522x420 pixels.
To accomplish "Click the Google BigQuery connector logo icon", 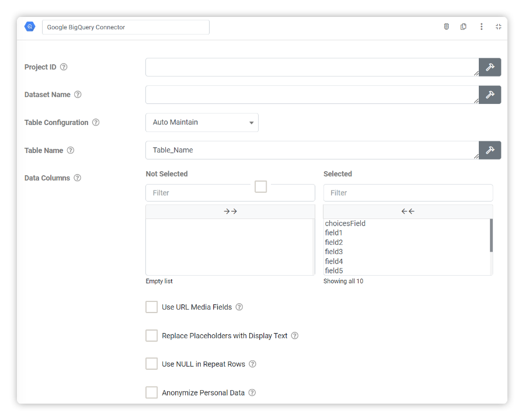I will (30, 27).
